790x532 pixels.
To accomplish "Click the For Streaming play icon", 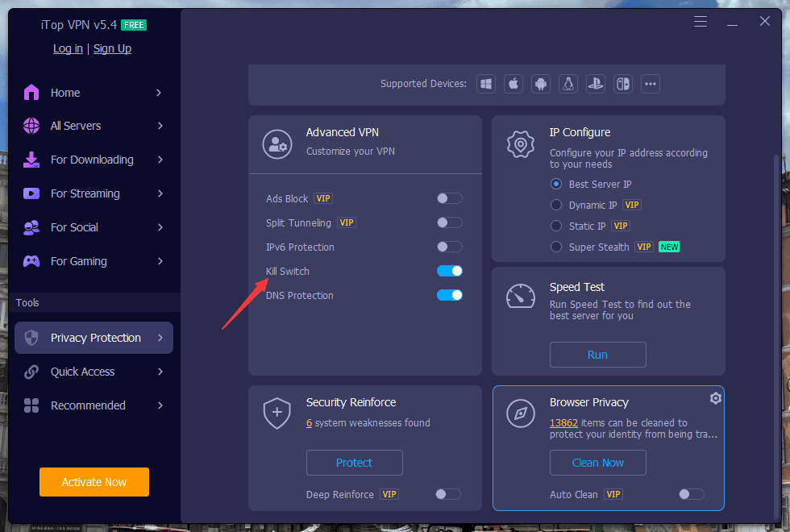I will 31,193.
